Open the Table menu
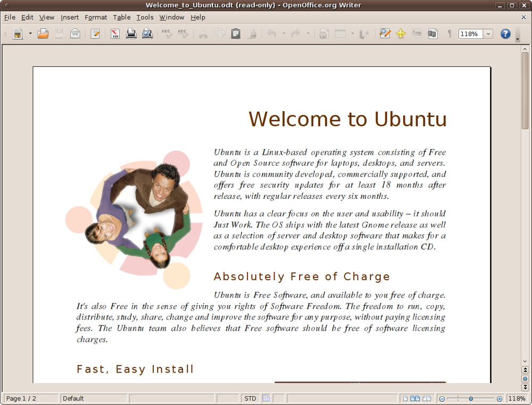 pos(122,17)
